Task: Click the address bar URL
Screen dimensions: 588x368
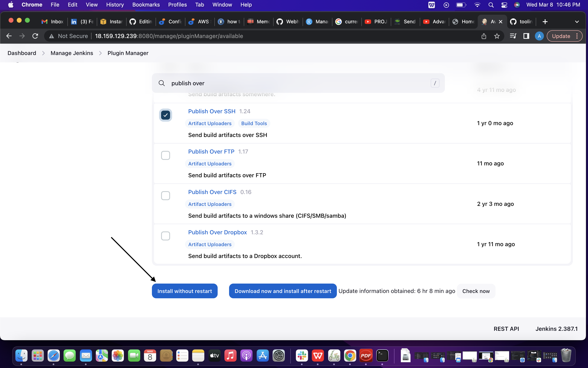Action: 169,36
